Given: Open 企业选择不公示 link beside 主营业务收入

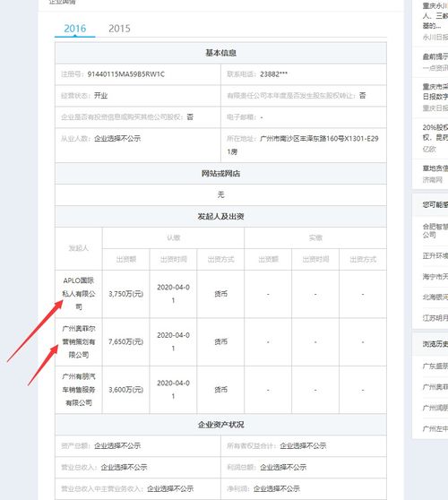Looking at the screenshot, I should coord(170,488).
